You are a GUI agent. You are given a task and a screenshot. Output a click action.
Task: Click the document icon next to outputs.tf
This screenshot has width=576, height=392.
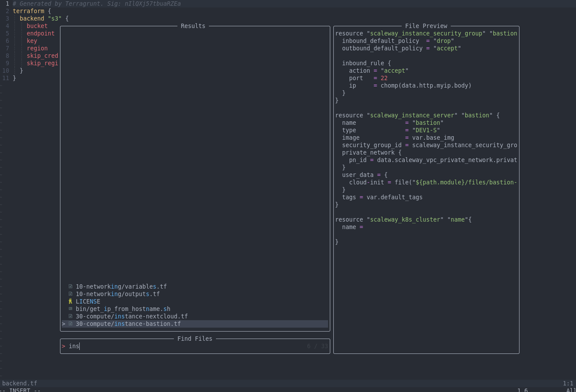click(70, 294)
